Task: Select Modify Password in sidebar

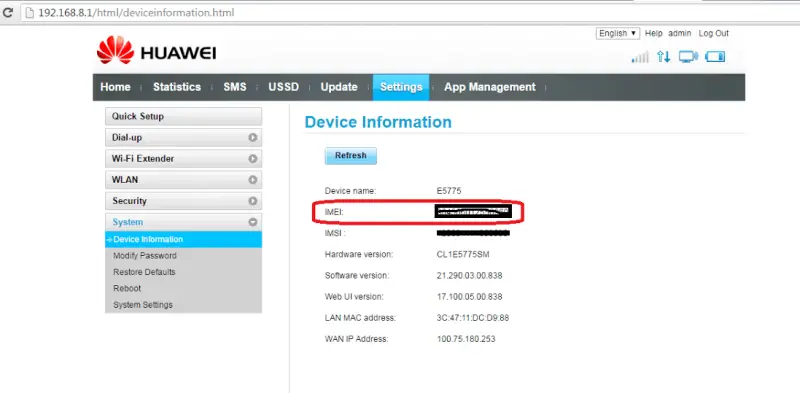Action: 145,256
